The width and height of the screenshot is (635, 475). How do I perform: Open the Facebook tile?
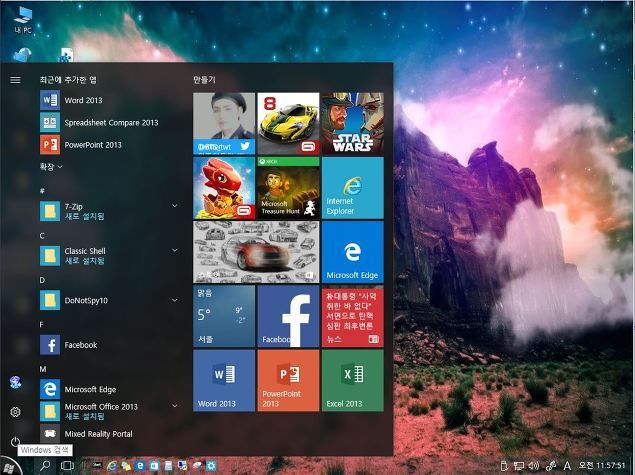[288, 316]
